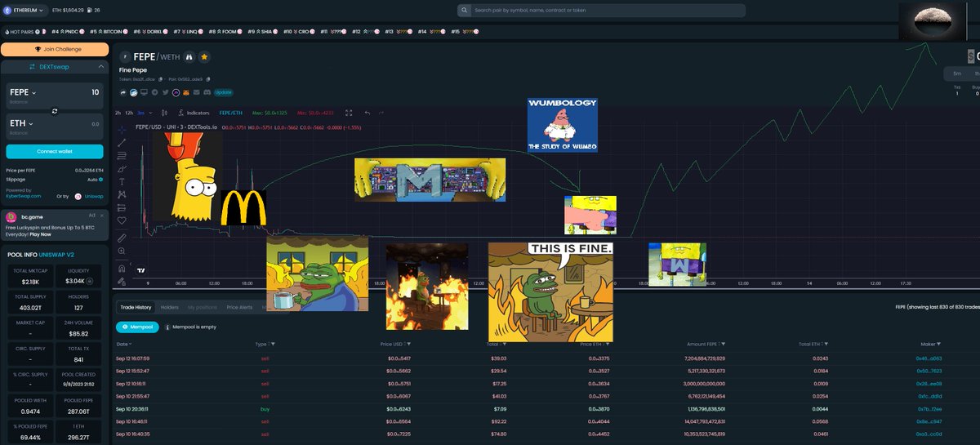Open hot pair #6 DORKL
980x445 pixels.
coord(152,31)
